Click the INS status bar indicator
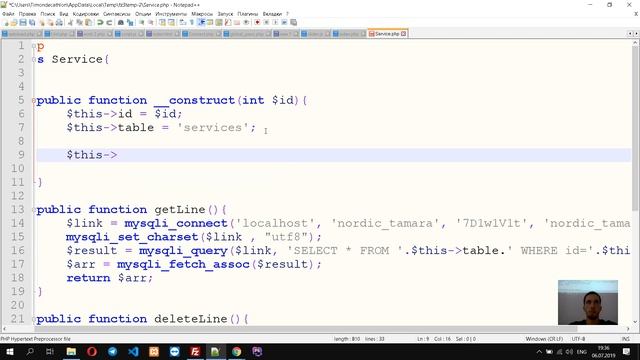The width and height of the screenshot is (640, 360). tap(625, 339)
